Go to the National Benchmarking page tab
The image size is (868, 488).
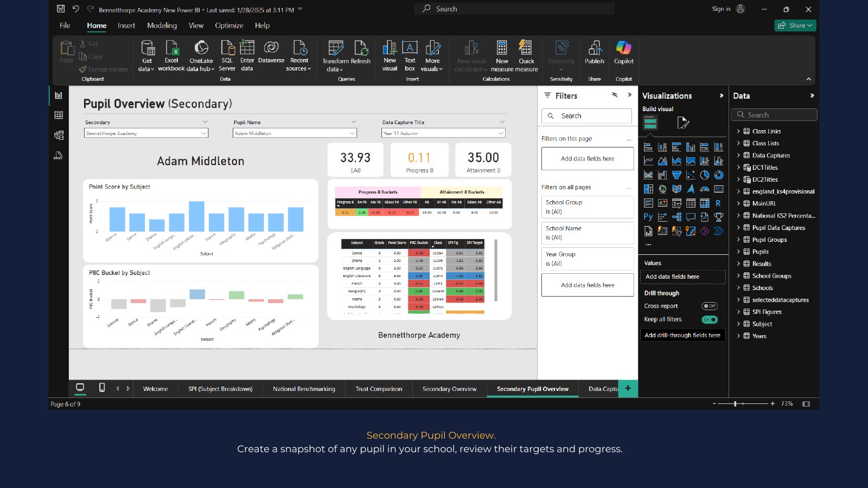[x=304, y=389]
